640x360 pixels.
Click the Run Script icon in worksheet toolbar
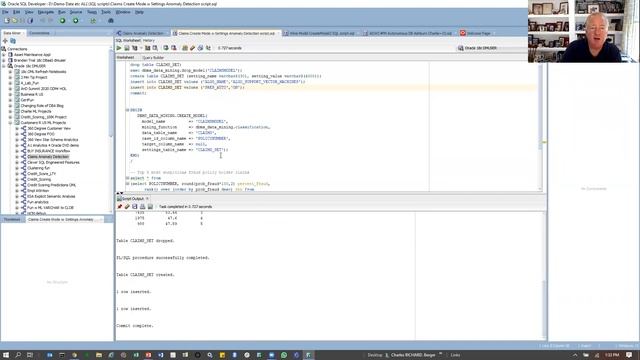[127, 48]
